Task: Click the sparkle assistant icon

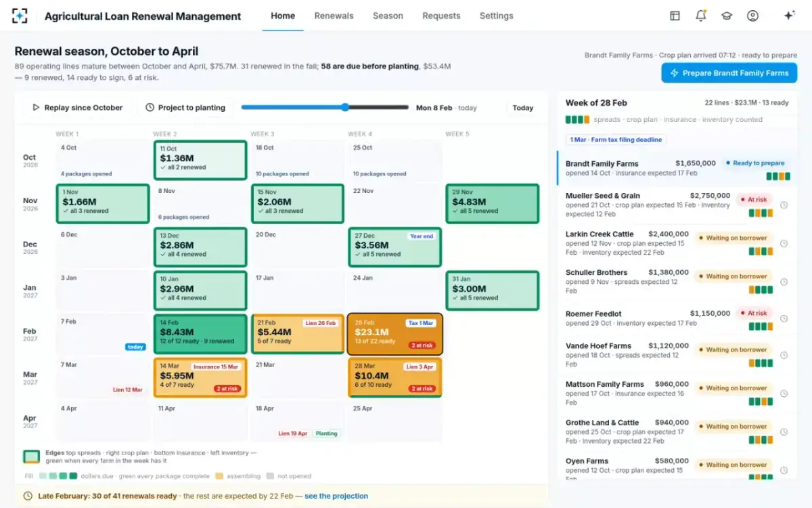Action: tap(789, 16)
